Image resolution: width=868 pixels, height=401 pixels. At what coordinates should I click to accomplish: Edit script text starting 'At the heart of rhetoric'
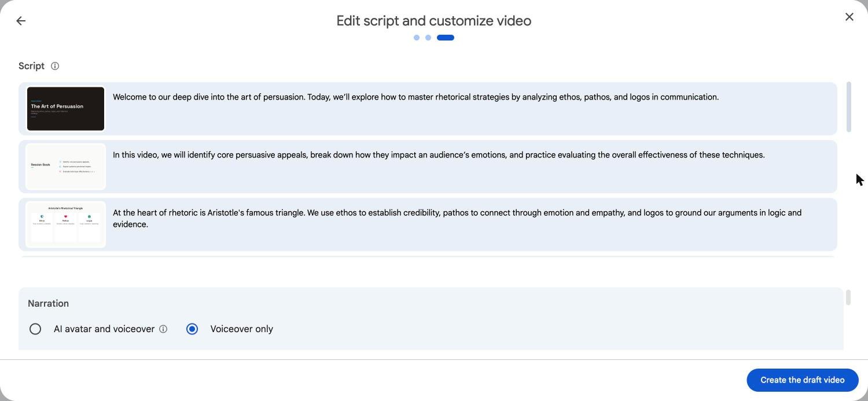[457, 219]
